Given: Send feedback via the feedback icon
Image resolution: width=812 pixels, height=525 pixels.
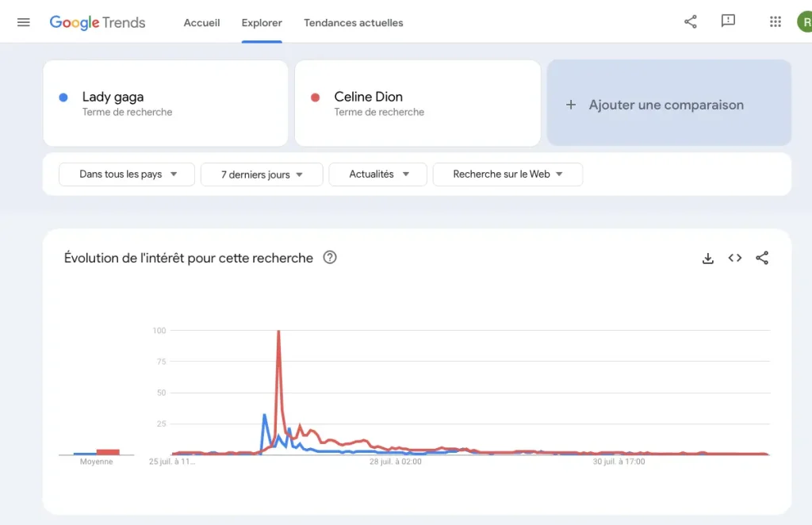Looking at the screenshot, I should (727, 21).
